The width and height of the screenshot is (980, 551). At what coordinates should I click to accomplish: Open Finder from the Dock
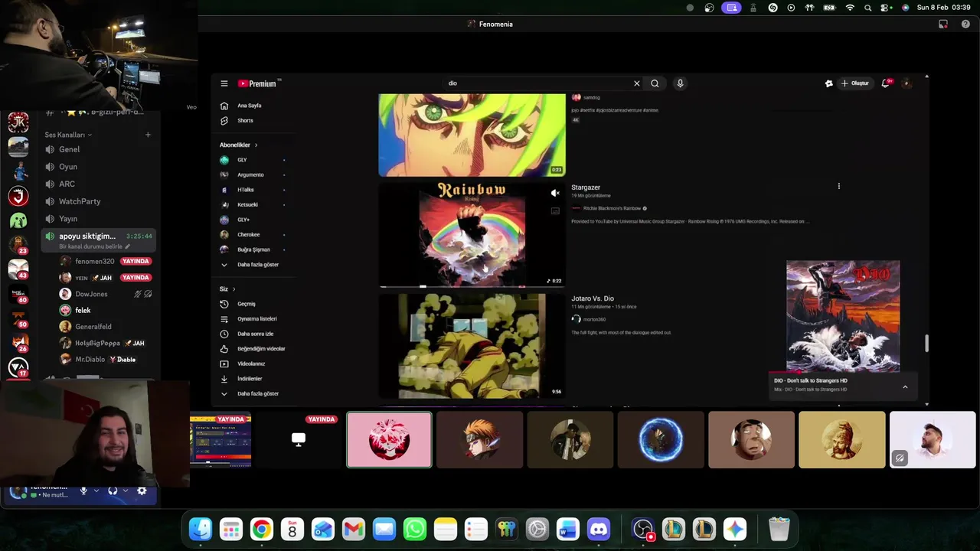click(x=201, y=529)
